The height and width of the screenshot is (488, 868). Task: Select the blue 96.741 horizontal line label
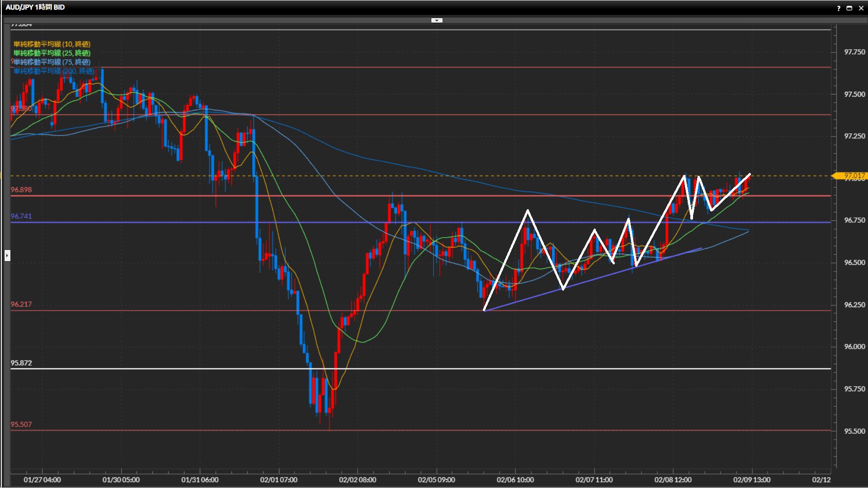(21, 216)
